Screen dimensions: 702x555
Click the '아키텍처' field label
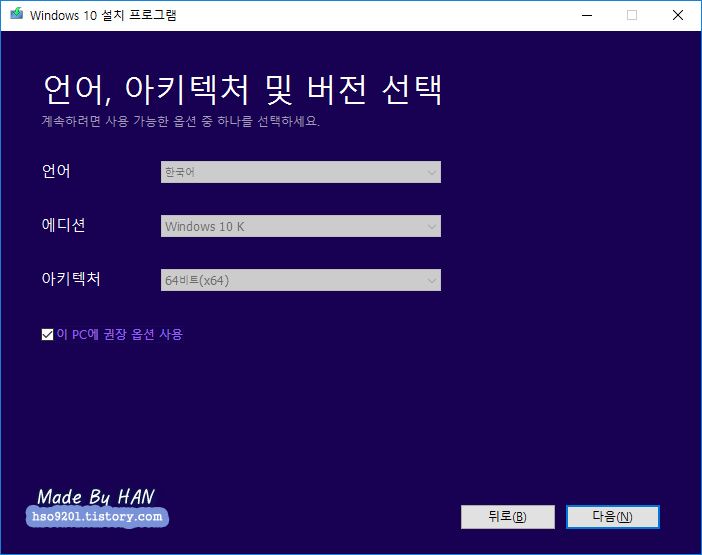[71, 278]
